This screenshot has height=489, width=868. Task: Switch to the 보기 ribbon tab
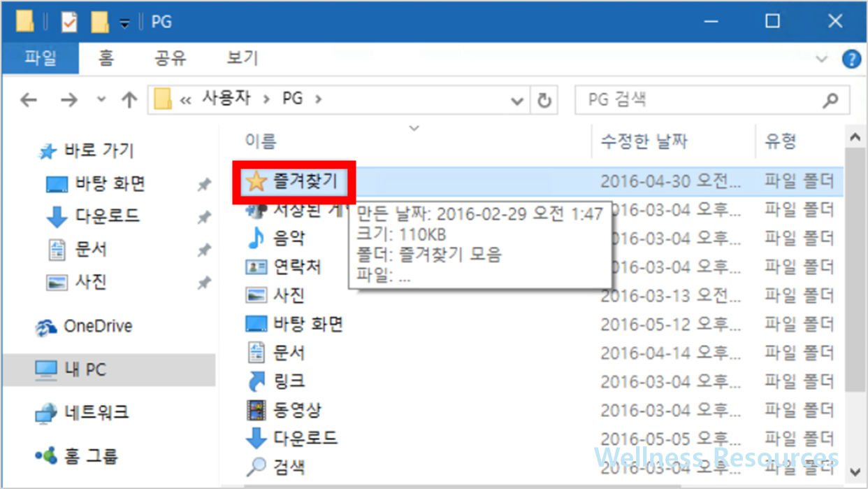pos(242,58)
